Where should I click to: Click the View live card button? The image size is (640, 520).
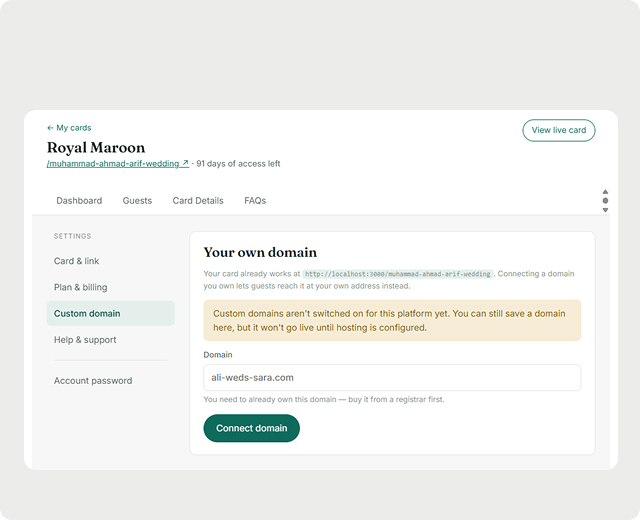coord(559,130)
